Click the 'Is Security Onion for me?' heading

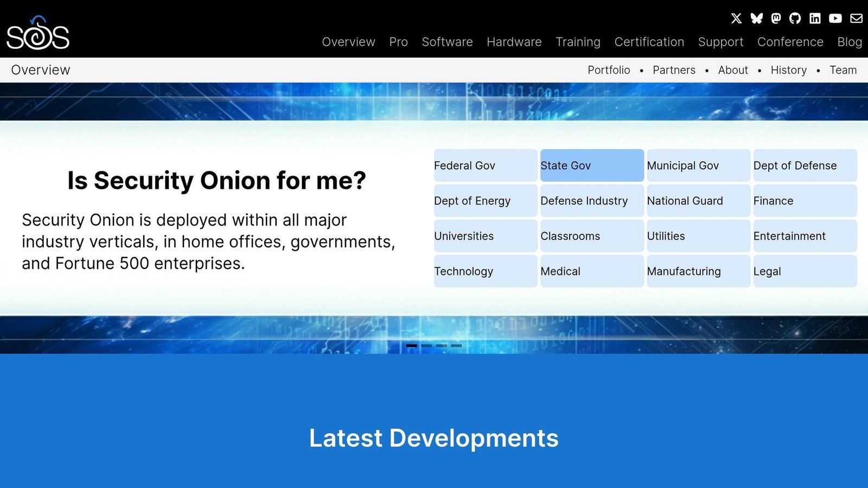216,181
